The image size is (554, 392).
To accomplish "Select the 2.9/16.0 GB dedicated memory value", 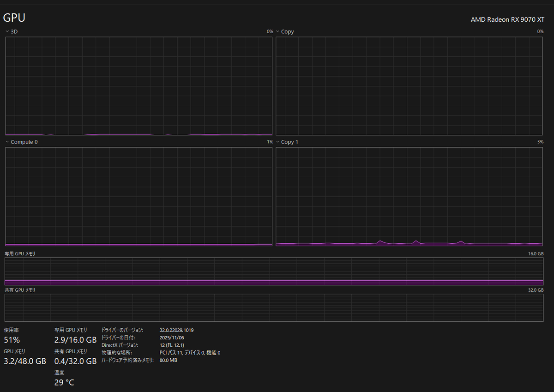I will (x=75, y=340).
